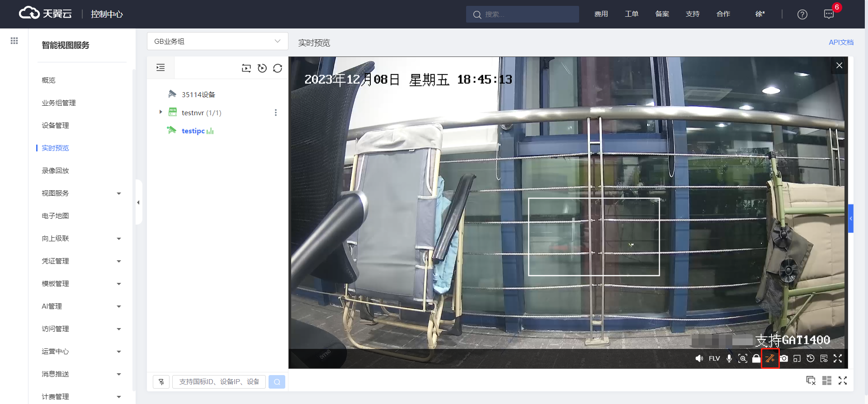Expand the testnvr tree node
The image size is (868, 404).
(160, 112)
